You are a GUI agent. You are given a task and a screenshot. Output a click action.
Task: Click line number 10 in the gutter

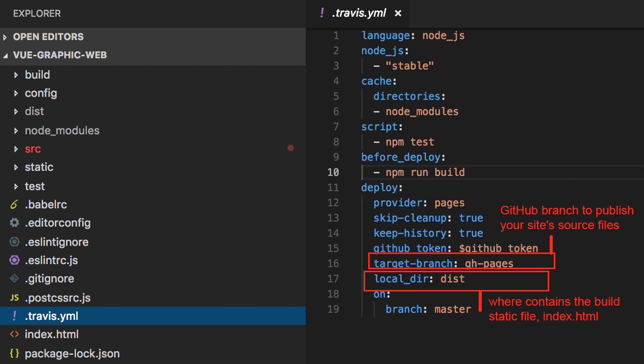pos(333,172)
